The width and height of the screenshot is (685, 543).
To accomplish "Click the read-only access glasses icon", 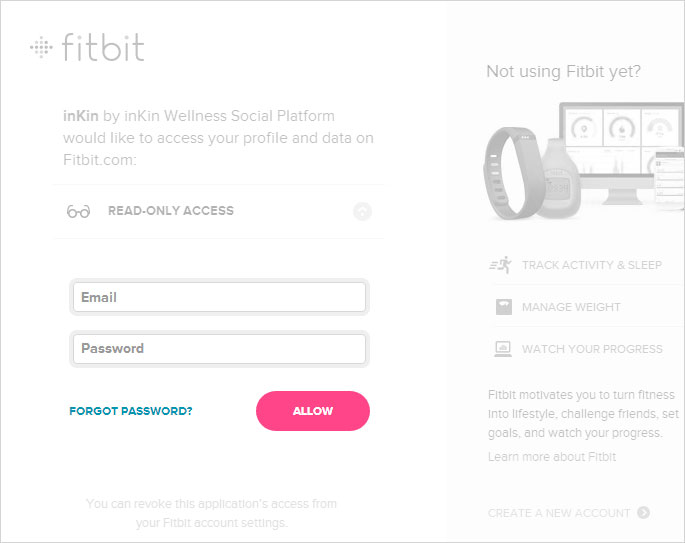I will (78, 211).
